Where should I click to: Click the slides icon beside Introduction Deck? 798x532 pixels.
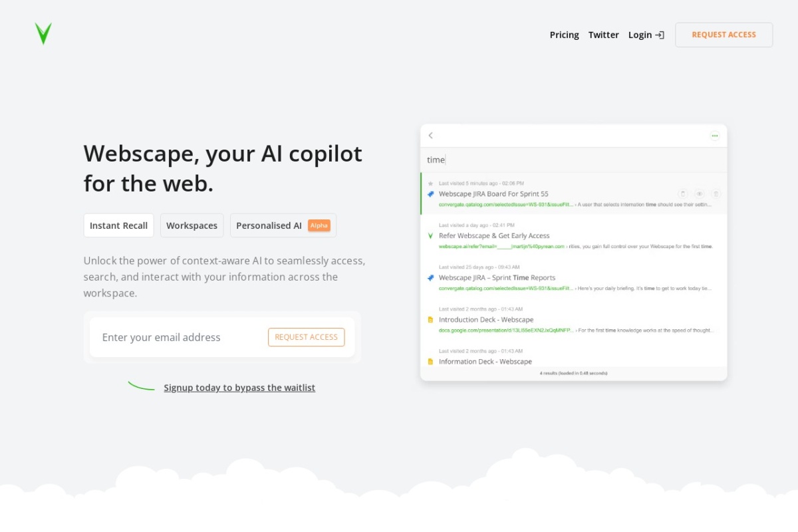430,320
